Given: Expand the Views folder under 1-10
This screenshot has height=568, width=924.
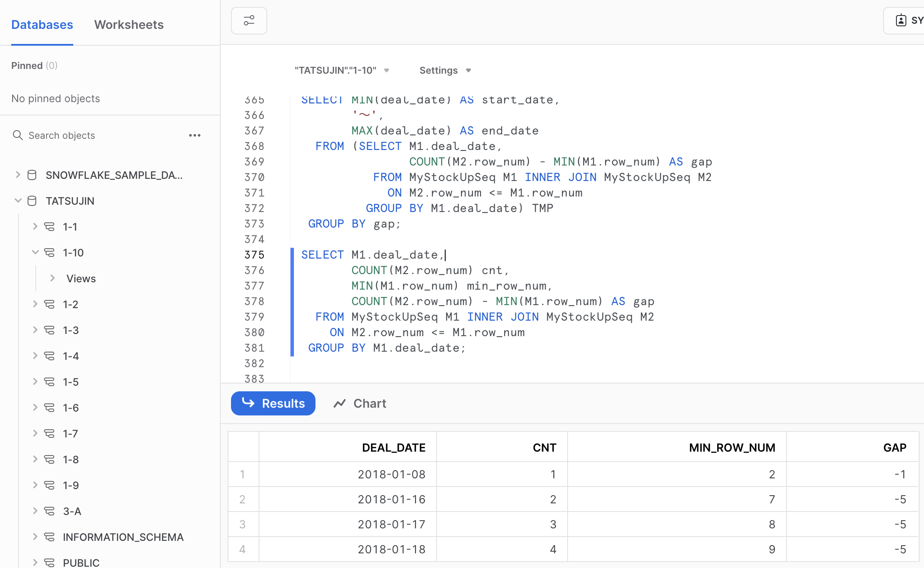Looking at the screenshot, I should [x=52, y=278].
